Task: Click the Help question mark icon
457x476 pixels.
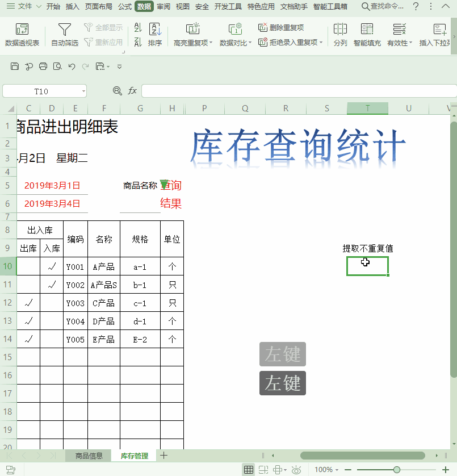Action: click(416, 6)
